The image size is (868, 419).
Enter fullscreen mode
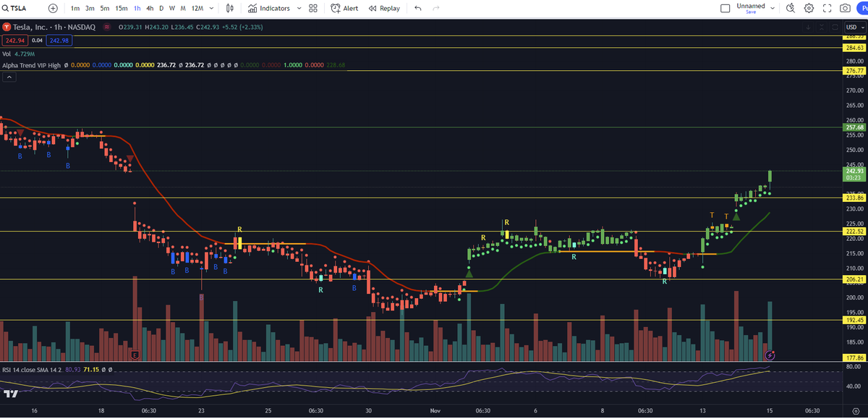pos(827,9)
